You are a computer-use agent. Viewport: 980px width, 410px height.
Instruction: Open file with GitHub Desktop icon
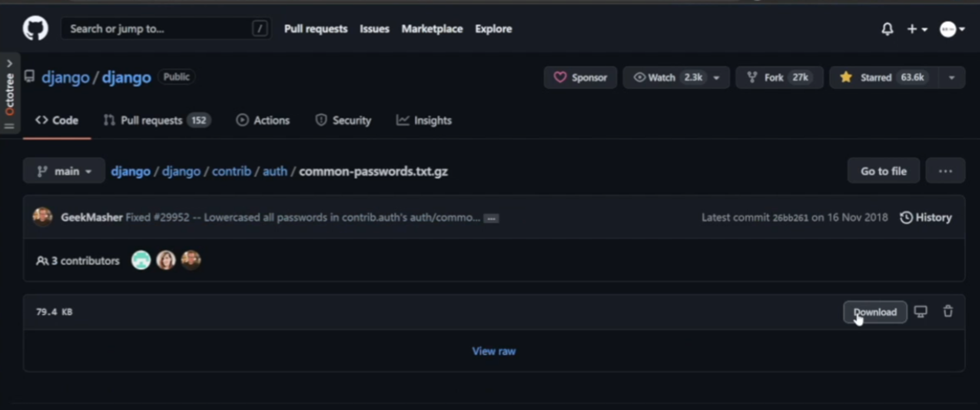(921, 312)
